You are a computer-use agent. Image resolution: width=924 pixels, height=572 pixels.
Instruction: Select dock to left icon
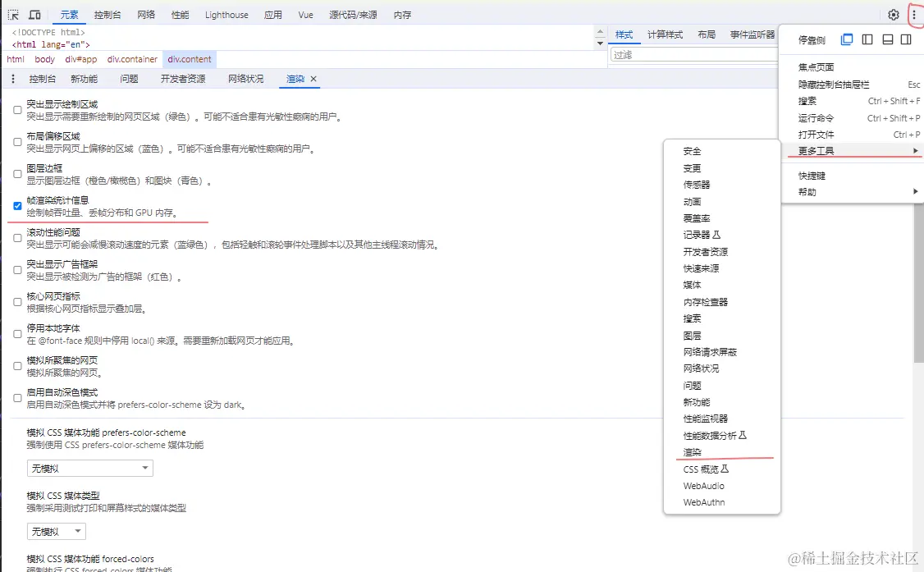click(x=867, y=39)
